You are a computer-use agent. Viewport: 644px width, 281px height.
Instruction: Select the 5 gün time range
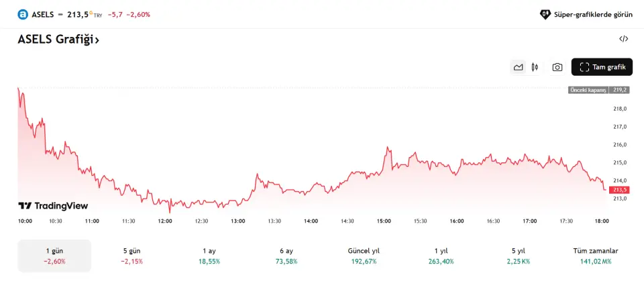pyautogui.click(x=131, y=256)
